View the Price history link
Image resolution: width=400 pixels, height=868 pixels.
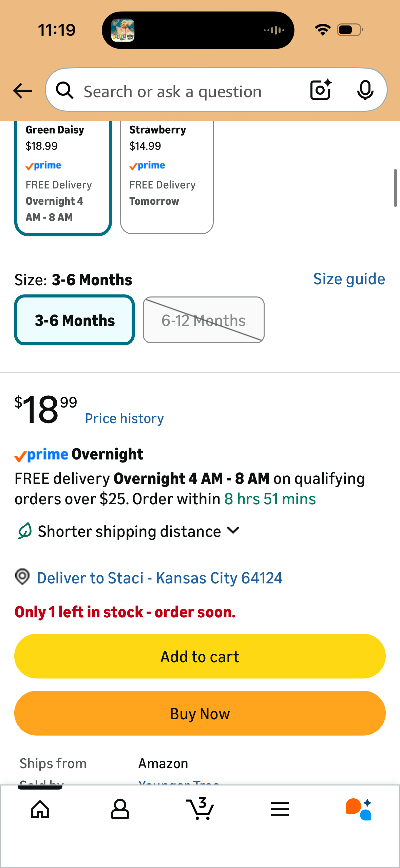click(124, 418)
